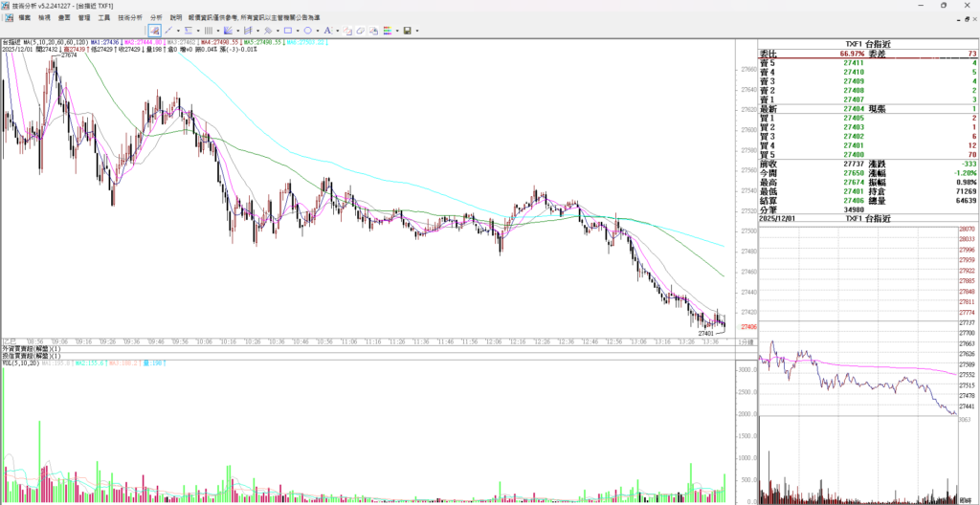Viewport: 980px width, 505px height.
Task: Click the vertical lines drawing tool
Action: coord(208,31)
